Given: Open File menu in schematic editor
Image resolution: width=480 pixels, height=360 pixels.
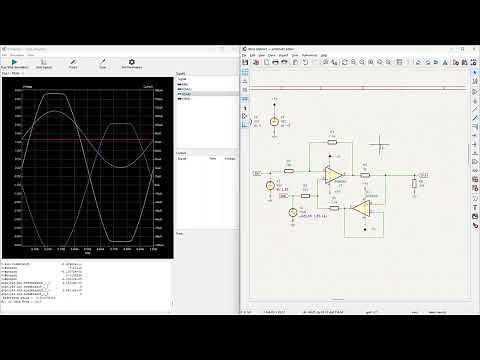Looking at the screenshot, I should point(244,55).
